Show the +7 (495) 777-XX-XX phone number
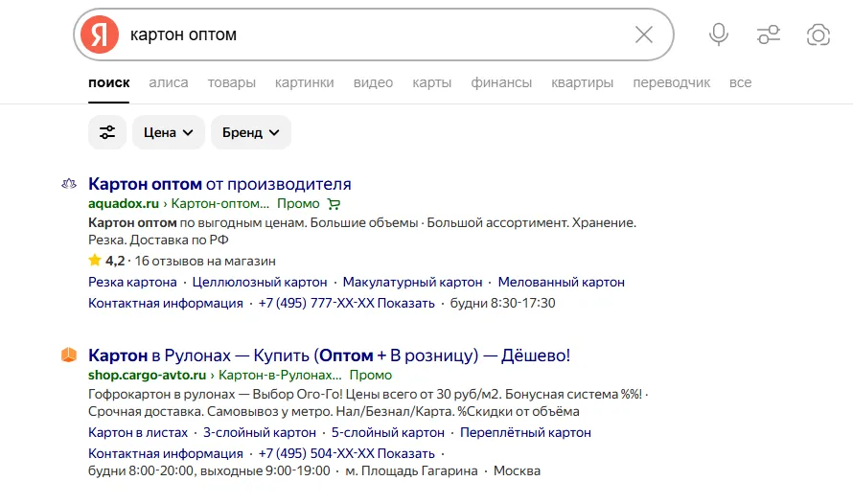 [347, 303]
